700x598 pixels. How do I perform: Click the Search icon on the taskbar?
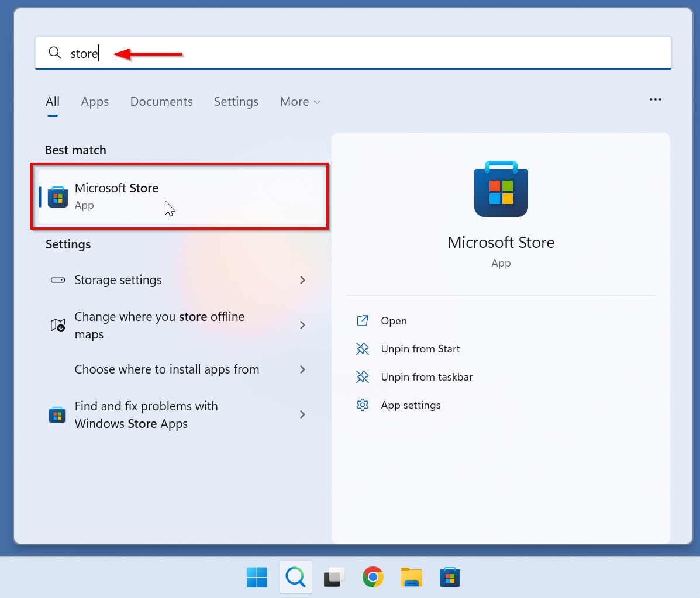pos(295,578)
